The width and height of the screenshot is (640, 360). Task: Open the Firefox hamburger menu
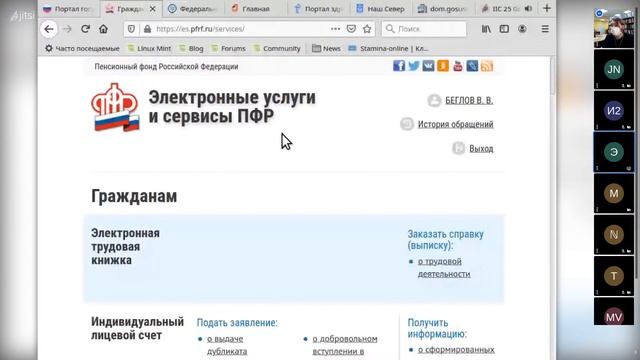545,29
